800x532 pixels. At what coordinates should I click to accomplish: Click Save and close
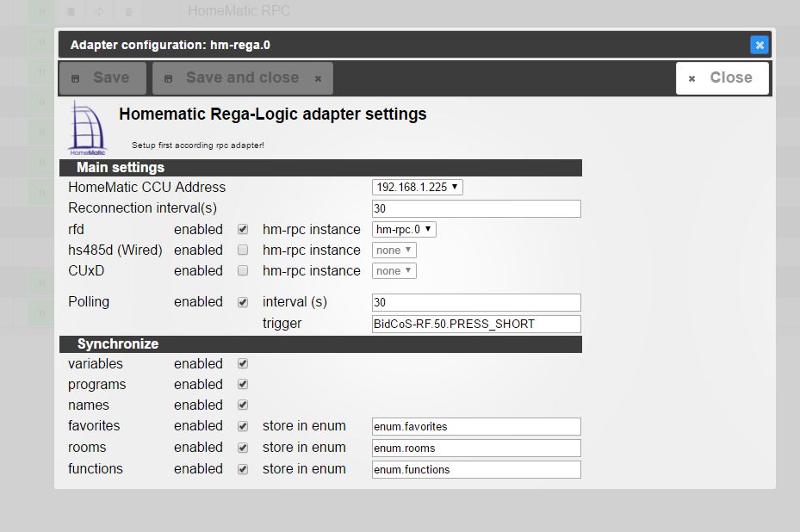[x=243, y=78]
